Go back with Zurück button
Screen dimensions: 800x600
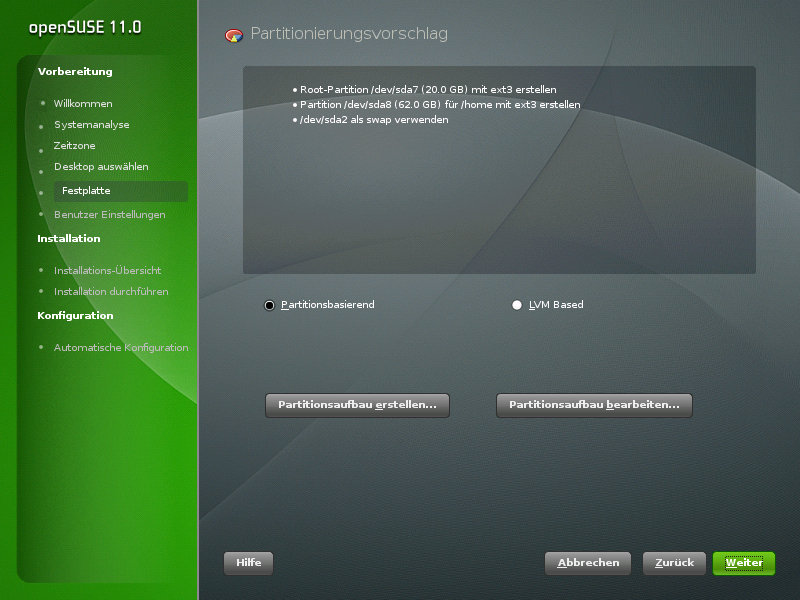click(x=674, y=563)
